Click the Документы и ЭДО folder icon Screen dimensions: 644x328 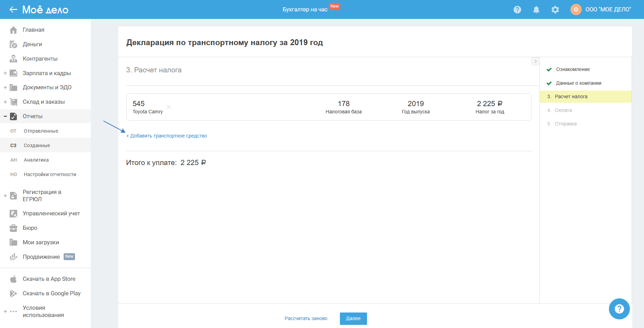(x=13, y=88)
